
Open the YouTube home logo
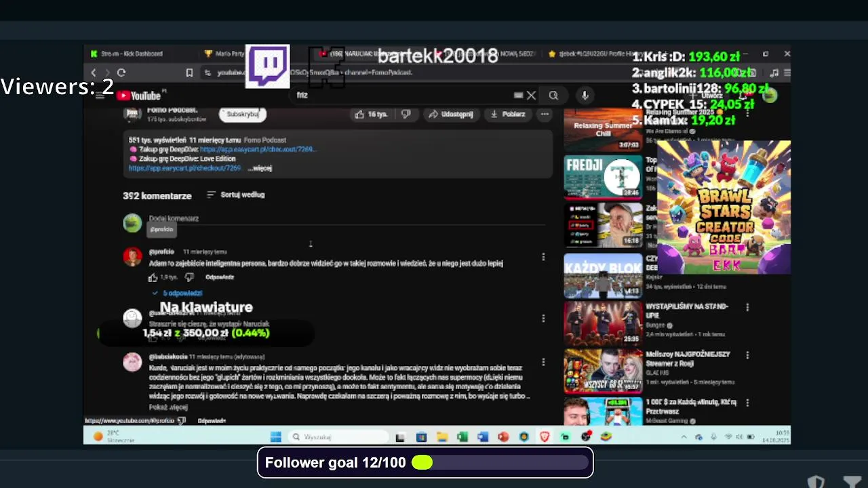(x=140, y=96)
